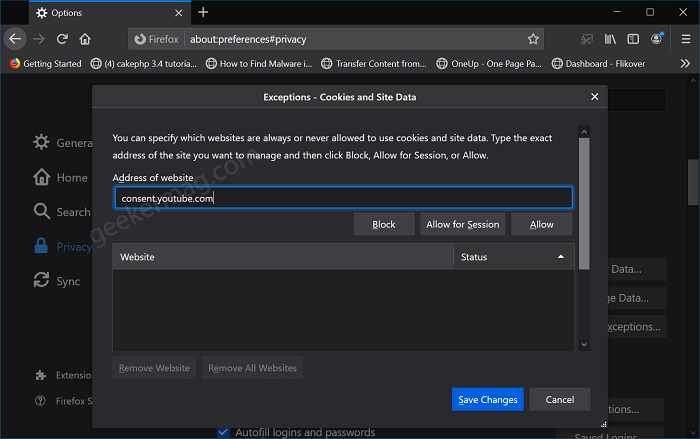700x439 pixels.
Task: Close the Options tab
Action: (x=179, y=13)
